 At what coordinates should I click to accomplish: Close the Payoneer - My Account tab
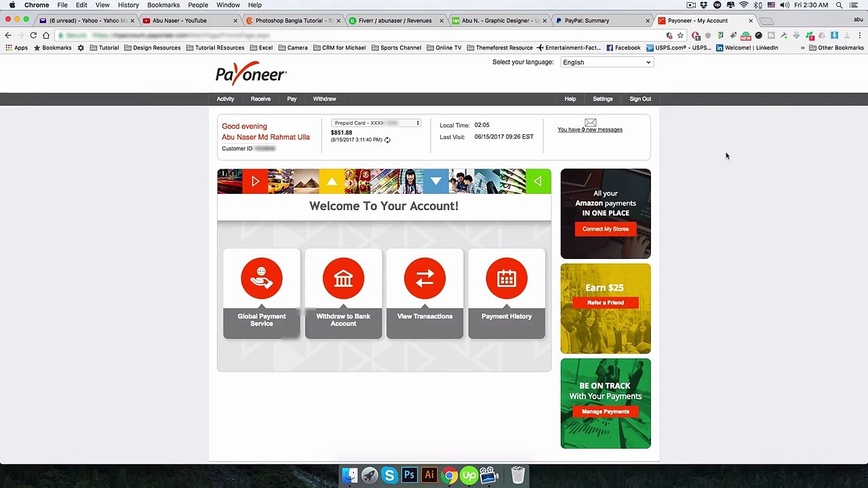point(751,20)
